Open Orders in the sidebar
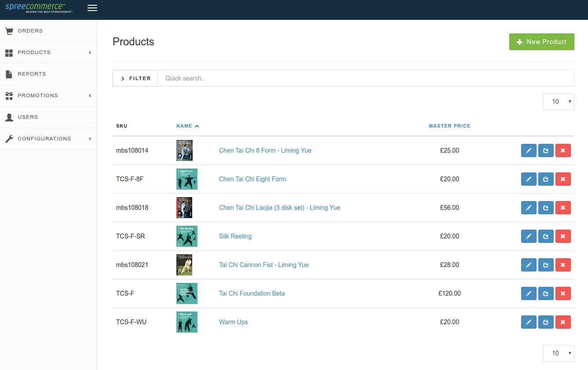Screen dimensions: 588x370 pos(30,31)
